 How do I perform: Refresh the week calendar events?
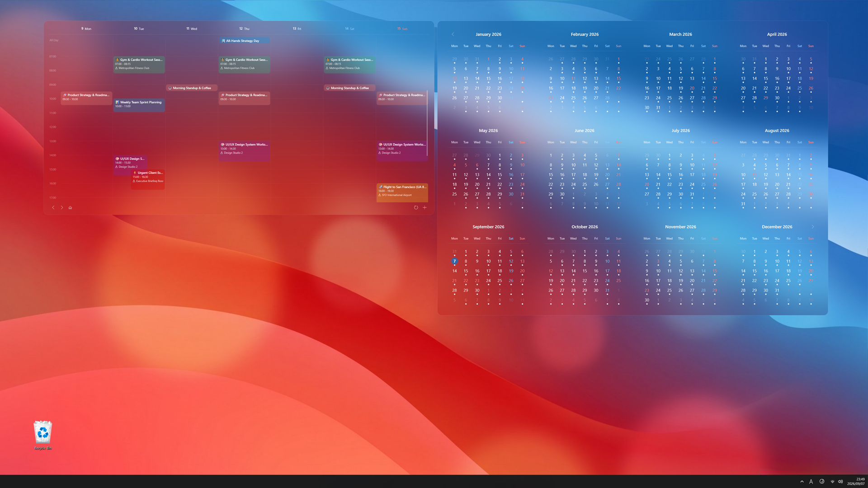pyautogui.click(x=416, y=207)
